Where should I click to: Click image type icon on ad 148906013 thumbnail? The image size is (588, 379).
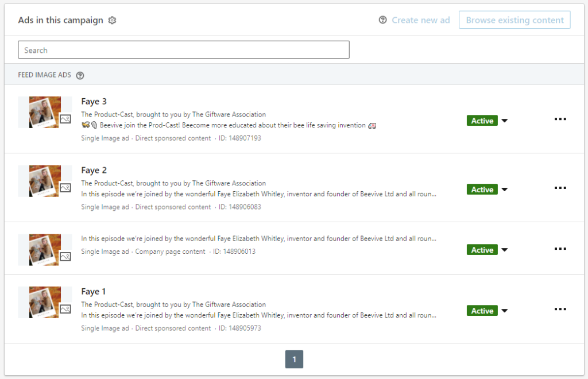coord(65,257)
